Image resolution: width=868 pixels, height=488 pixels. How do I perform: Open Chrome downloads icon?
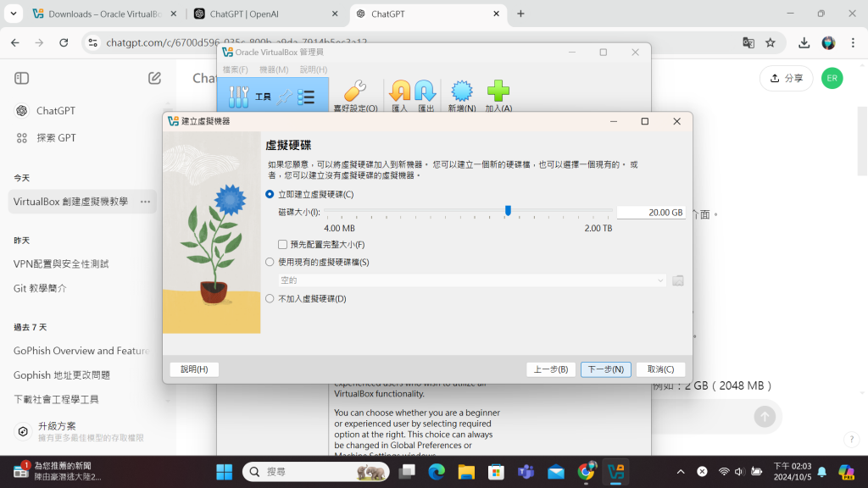(x=804, y=42)
